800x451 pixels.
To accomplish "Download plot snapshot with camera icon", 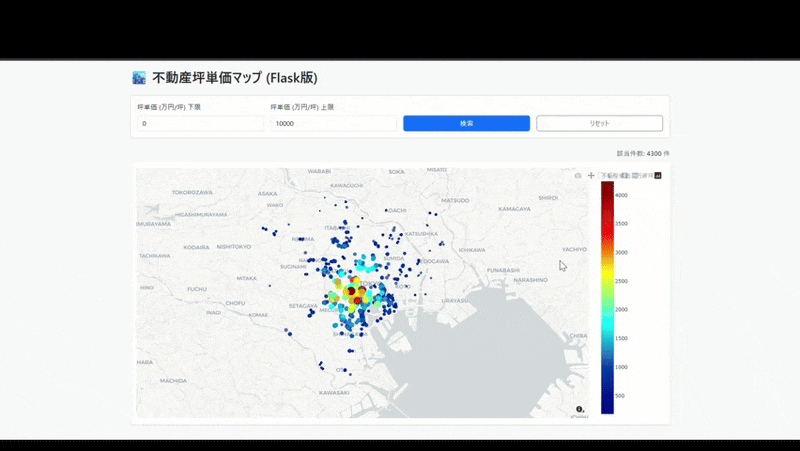I will (x=578, y=176).
